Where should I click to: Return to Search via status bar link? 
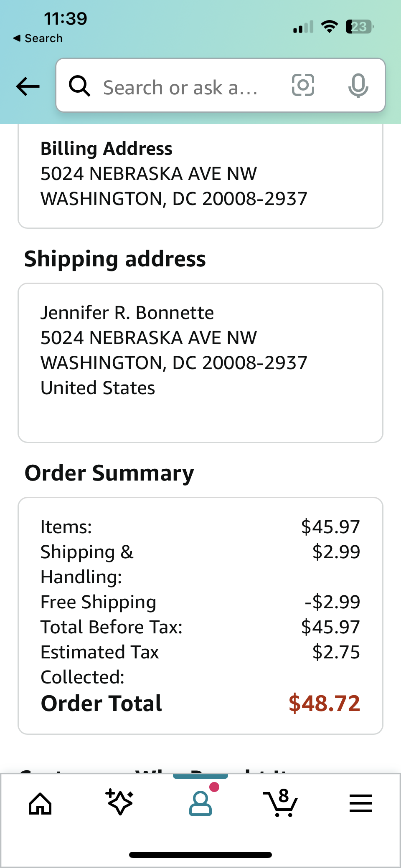(38, 38)
